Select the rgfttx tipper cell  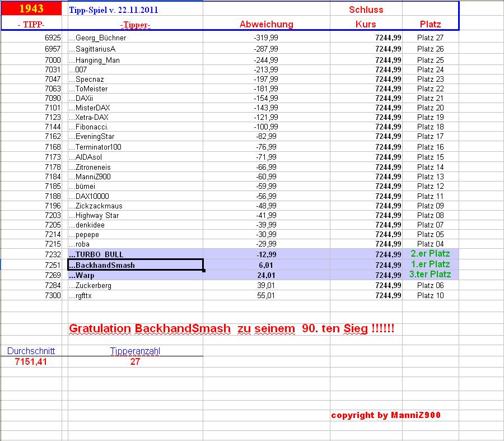click(x=136, y=295)
